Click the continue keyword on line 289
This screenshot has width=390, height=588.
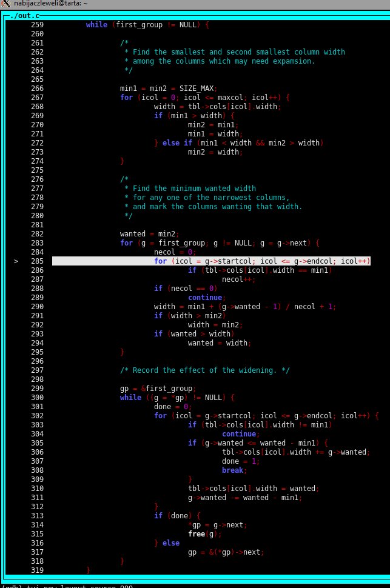point(205,298)
